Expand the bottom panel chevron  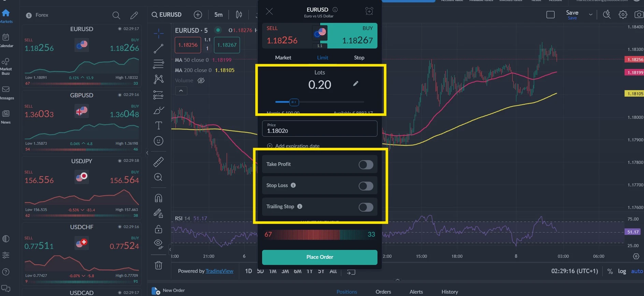pyautogui.click(x=398, y=280)
